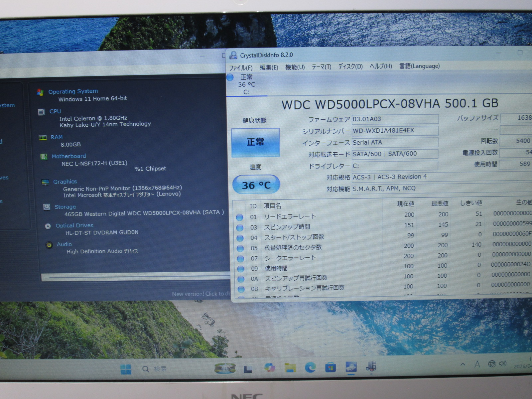Click the Optical Drives disc icon

48,226
